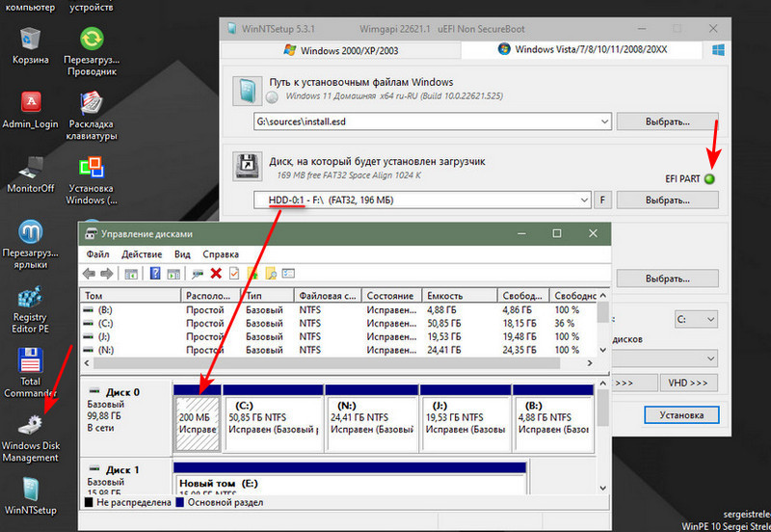Click the boot drive floppy icon in WinNTSetup
This screenshot has height=532, width=771.
coord(247,167)
